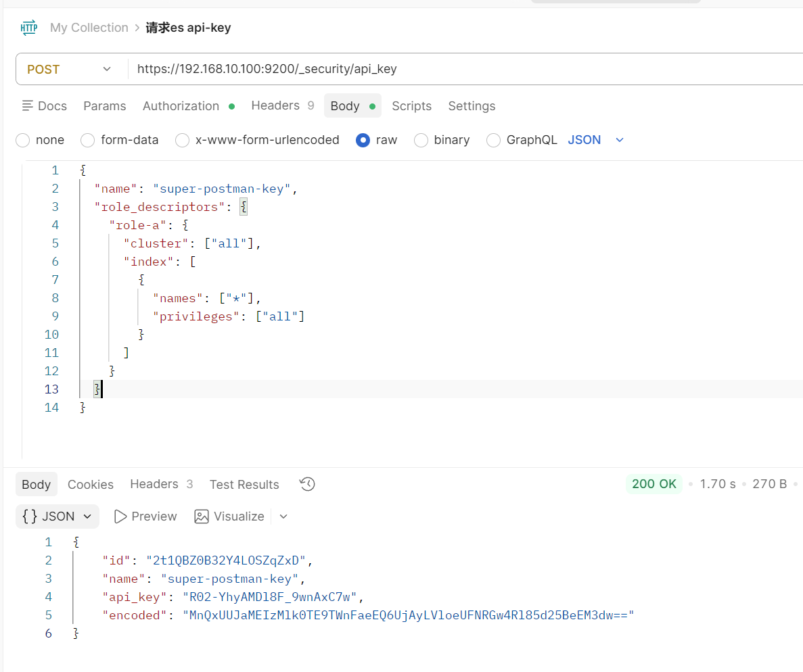This screenshot has height=672, width=803.
Task: Switch to the Authorization tab
Action: pos(181,106)
